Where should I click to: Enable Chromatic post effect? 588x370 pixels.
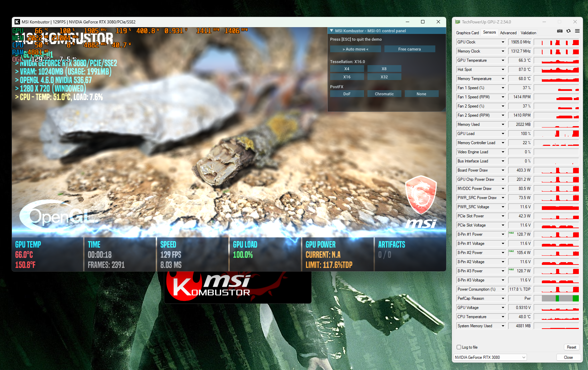[x=384, y=94]
